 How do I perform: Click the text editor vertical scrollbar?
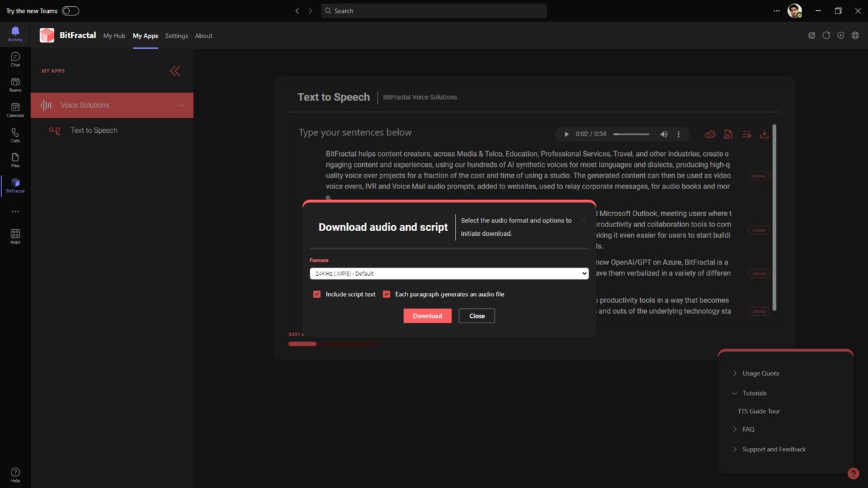point(774,217)
